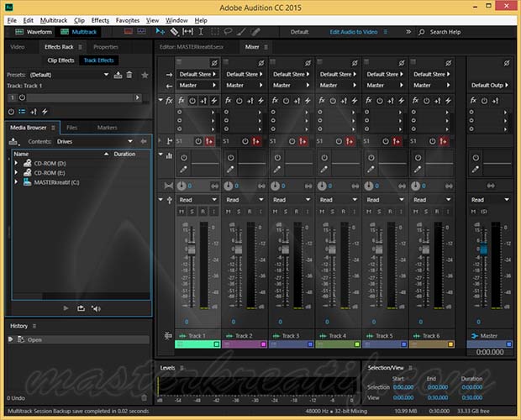Switch to the Markers tab

[107, 128]
